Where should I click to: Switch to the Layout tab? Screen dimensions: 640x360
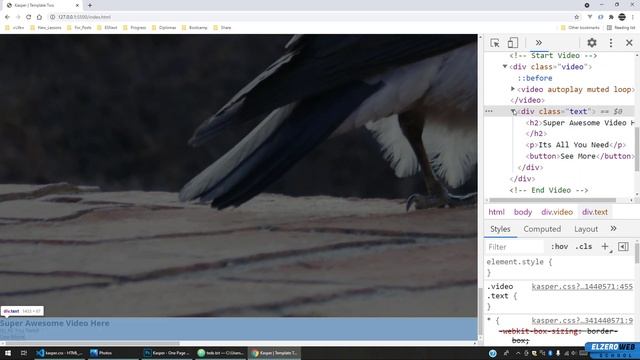click(586, 229)
